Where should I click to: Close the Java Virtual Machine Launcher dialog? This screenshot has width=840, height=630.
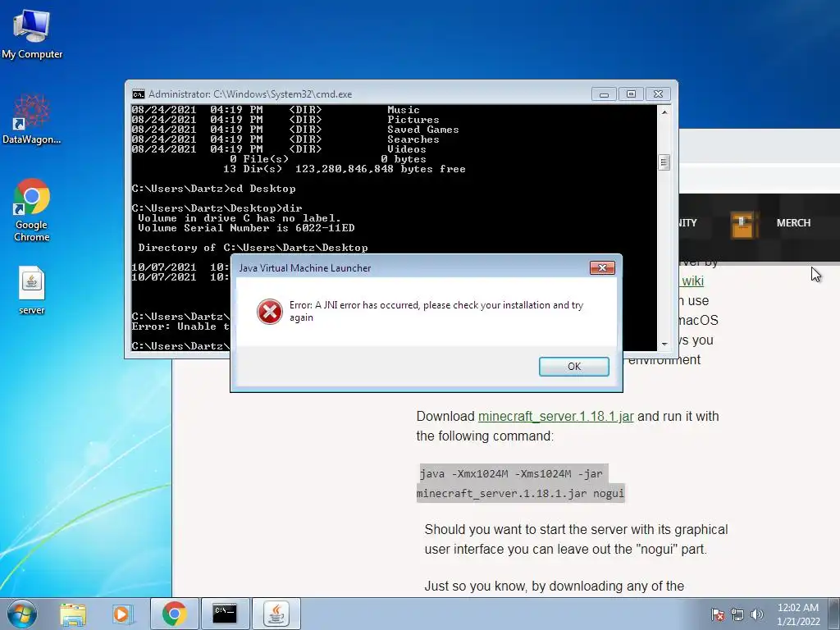[602, 268]
